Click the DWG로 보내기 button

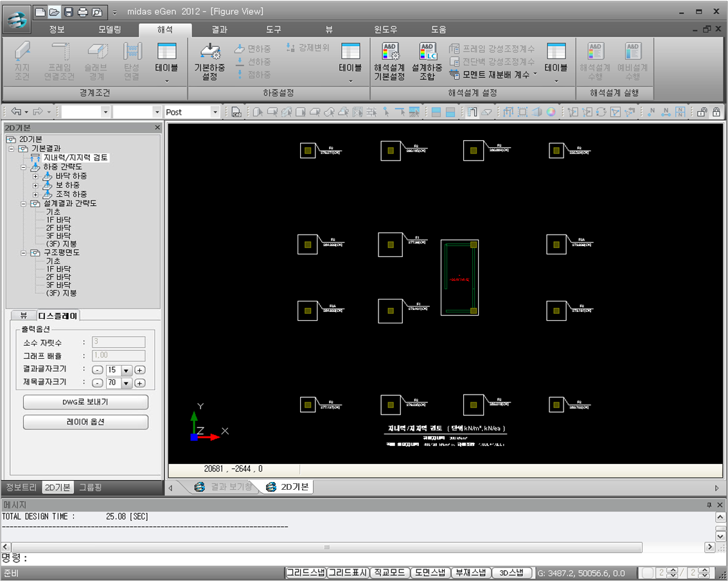click(x=85, y=402)
